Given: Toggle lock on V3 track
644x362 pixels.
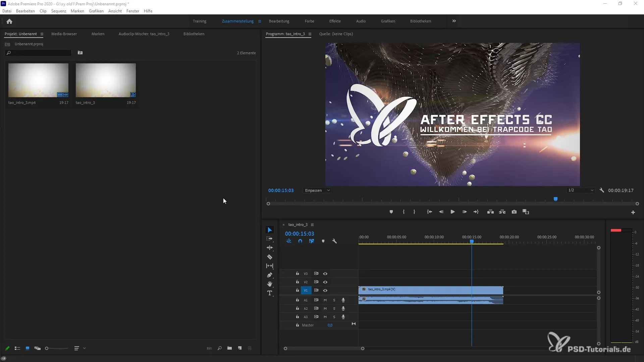Looking at the screenshot, I should pyautogui.click(x=298, y=274).
